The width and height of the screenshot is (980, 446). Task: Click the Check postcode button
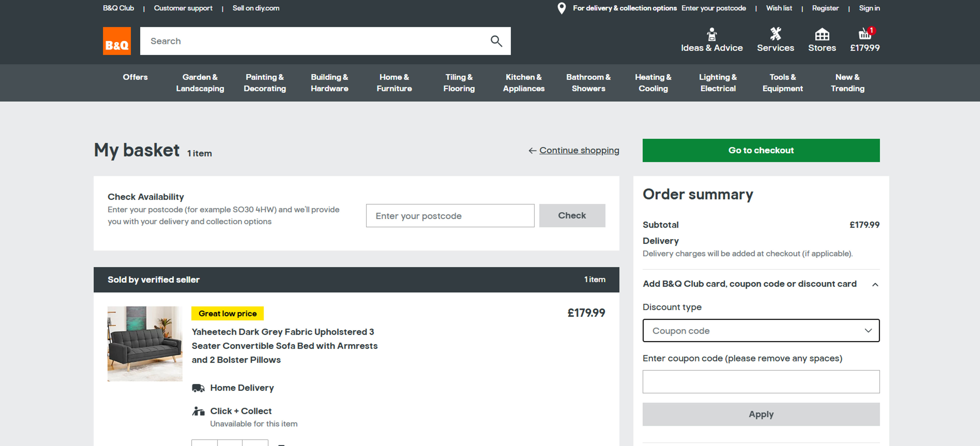pyautogui.click(x=572, y=216)
